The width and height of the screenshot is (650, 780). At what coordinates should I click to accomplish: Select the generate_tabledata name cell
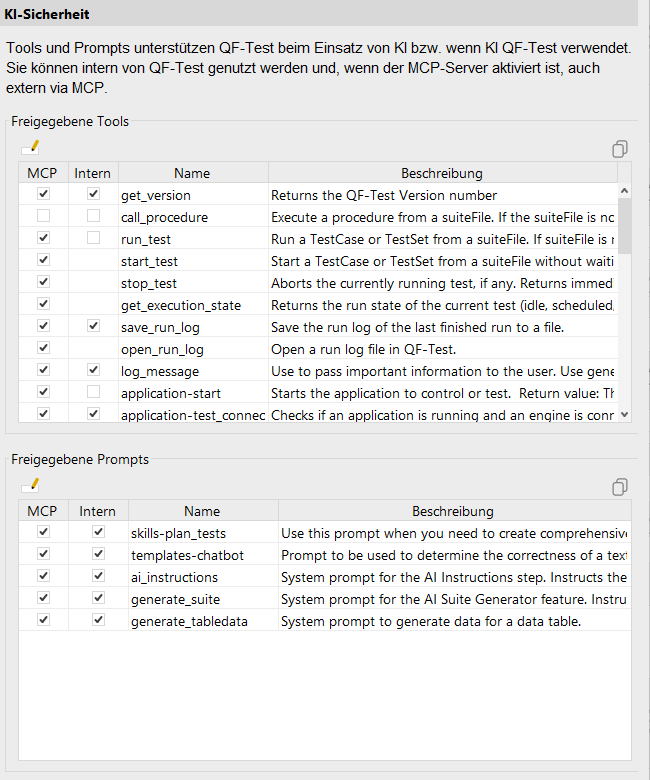pyautogui.click(x=203, y=621)
